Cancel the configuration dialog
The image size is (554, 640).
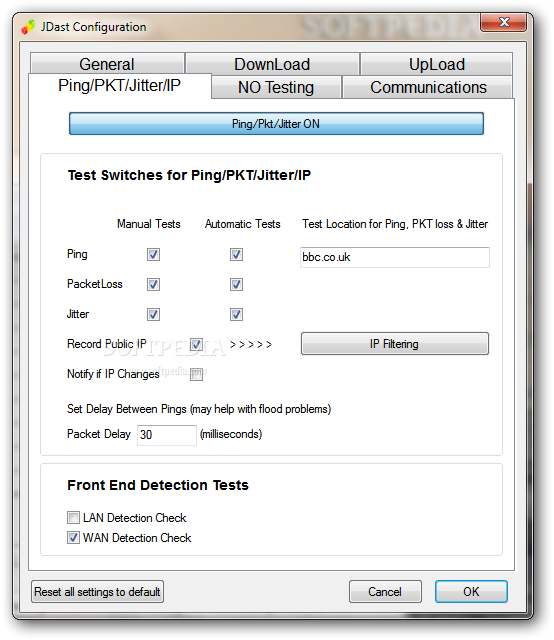point(385,591)
